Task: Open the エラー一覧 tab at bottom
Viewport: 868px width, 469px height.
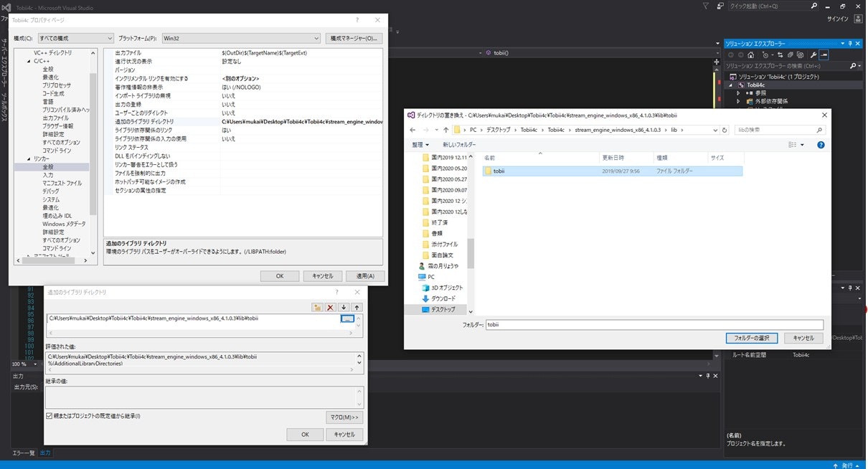Action: (x=24, y=453)
